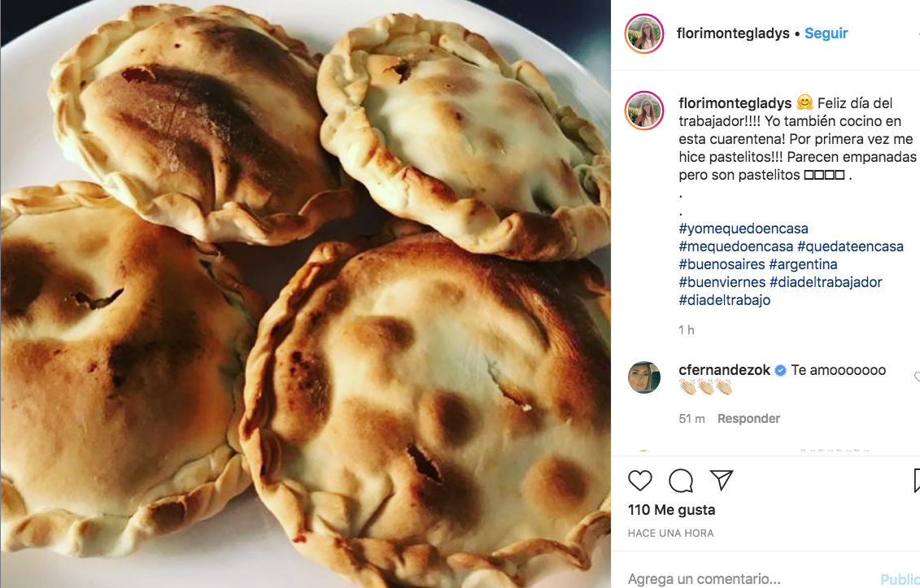Open the #yomequedoencasa hashtag
Screen dimensions: 920x588
[x=743, y=229]
